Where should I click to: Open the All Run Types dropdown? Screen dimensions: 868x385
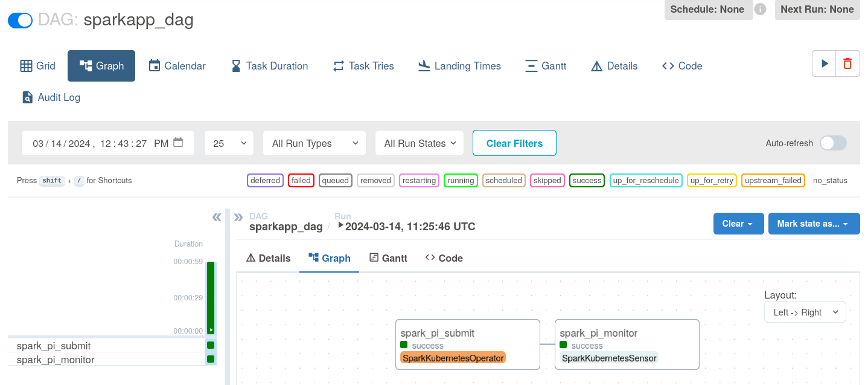tap(314, 143)
